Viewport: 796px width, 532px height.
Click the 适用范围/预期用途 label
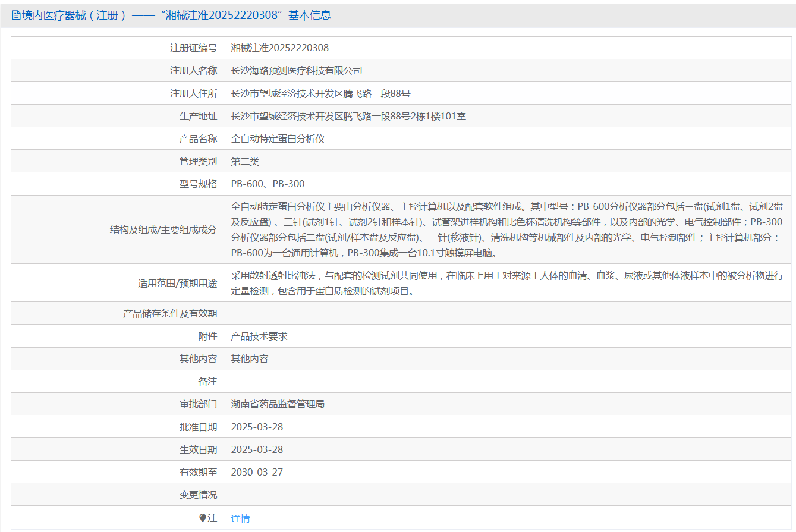pyautogui.click(x=177, y=284)
